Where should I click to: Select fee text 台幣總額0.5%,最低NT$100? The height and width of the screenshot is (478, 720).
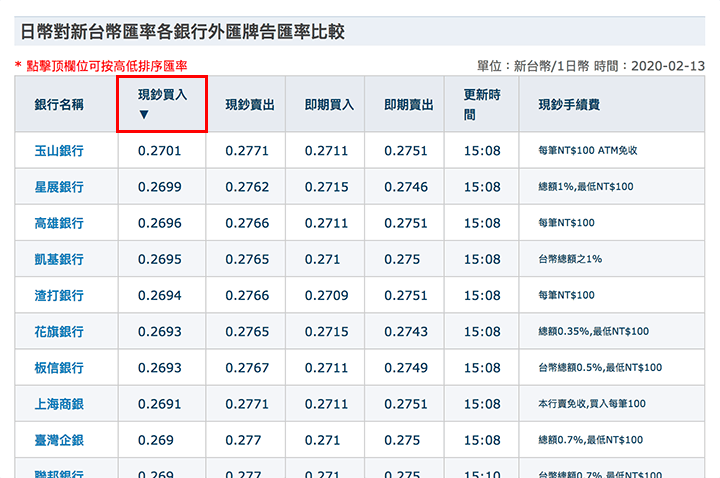600,367
